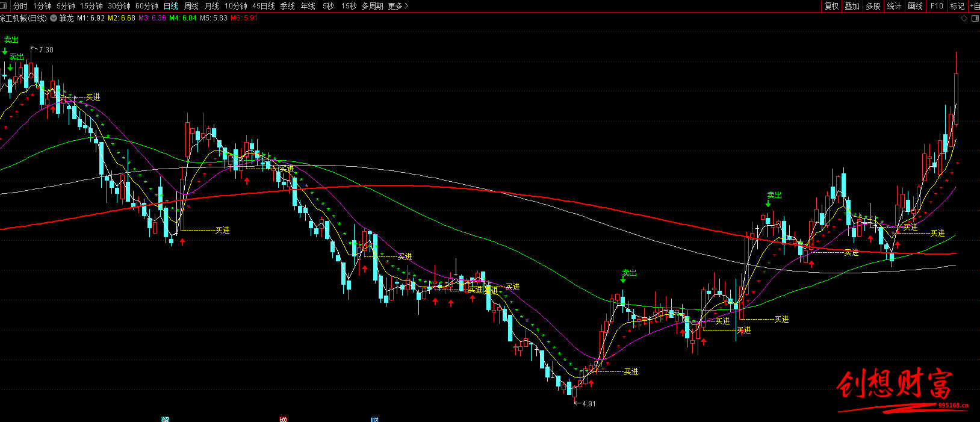Select the 1分钟 period tab
This screenshot has height=422, width=980.
tap(42, 6)
